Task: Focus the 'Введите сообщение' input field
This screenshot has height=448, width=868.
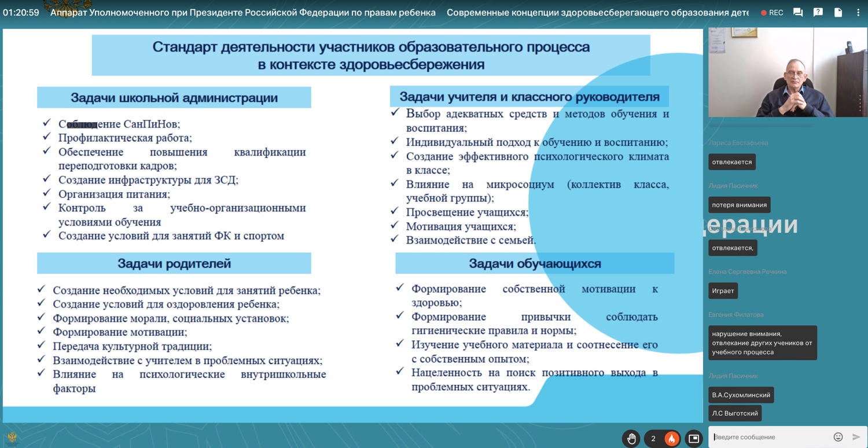Action: [770, 437]
